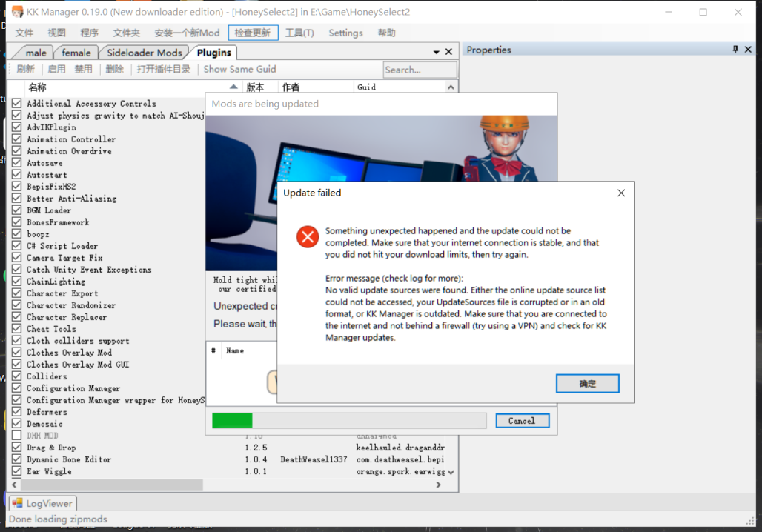
Task: Click the DeathWeasel1337 author cell
Action: [314, 459]
